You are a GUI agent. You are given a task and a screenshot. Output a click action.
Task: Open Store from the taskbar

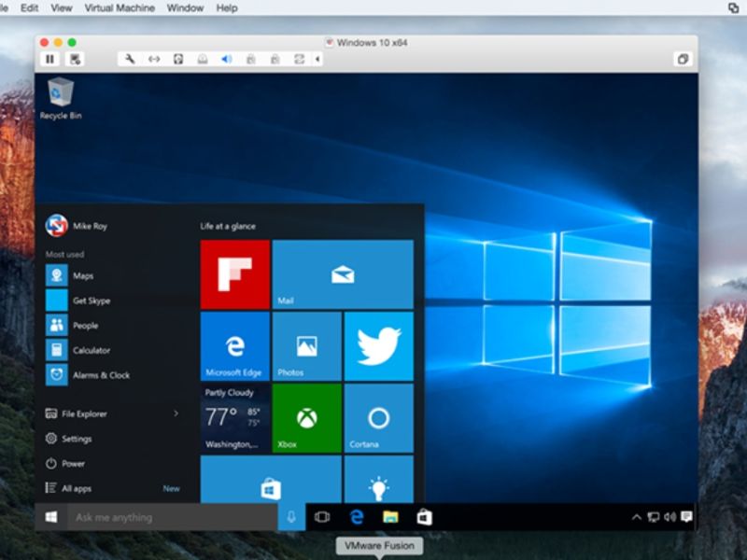coord(424,517)
